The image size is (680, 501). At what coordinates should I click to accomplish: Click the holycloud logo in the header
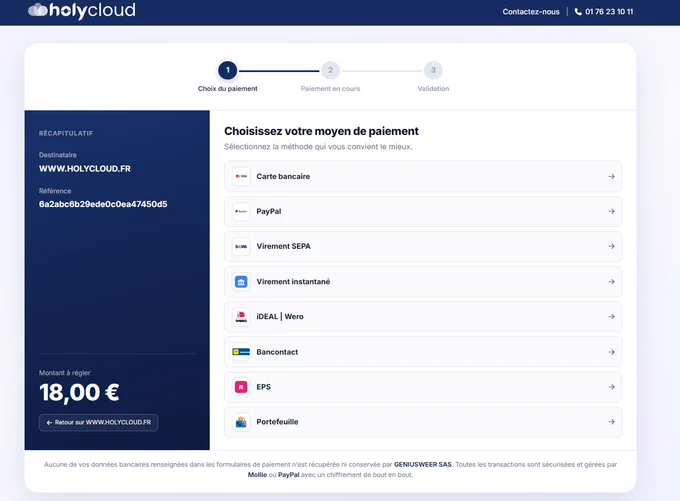[x=82, y=10]
